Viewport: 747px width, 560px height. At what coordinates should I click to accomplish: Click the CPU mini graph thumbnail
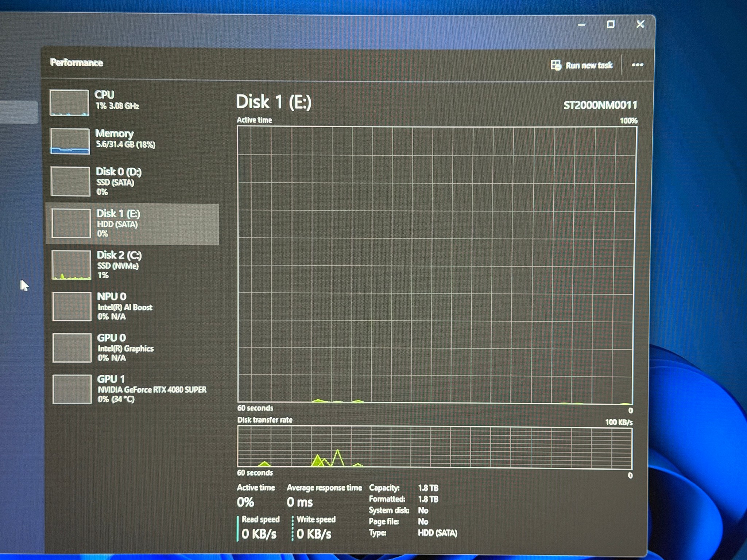tap(69, 103)
